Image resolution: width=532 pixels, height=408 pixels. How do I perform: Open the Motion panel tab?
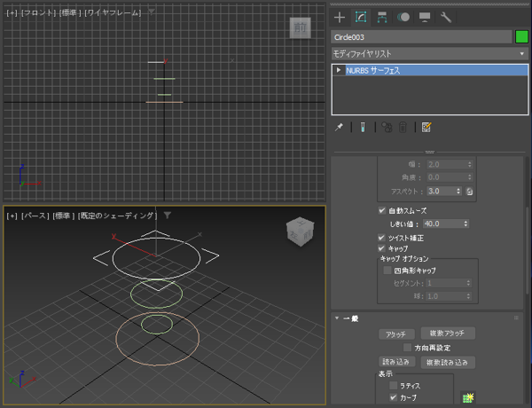pyautogui.click(x=403, y=18)
